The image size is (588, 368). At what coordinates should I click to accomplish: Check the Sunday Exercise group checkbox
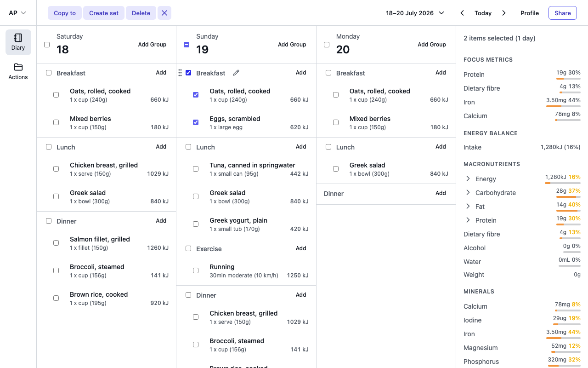pyautogui.click(x=188, y=248)
